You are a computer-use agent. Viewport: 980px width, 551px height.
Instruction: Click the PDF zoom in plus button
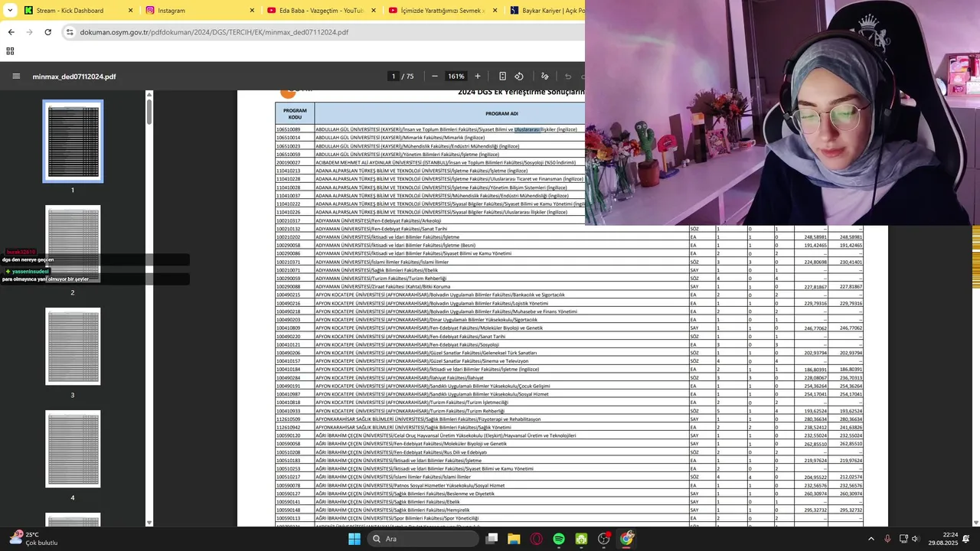(478, 77)
